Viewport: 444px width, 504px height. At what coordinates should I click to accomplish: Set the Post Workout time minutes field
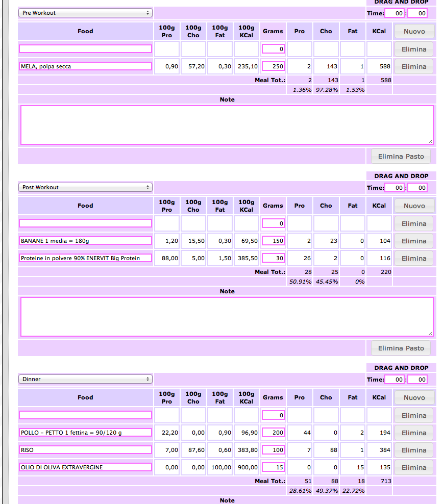(417, 188)
